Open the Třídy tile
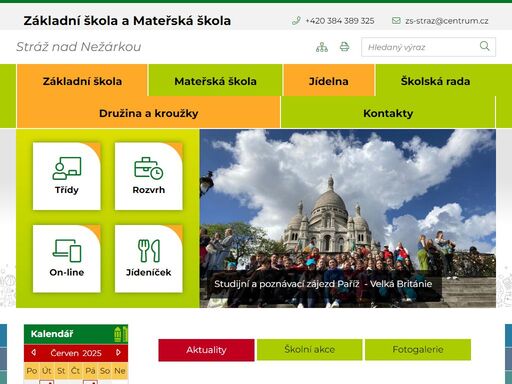Image resolution: width=512 pixels, height=384 pixels. pos(67,176)
